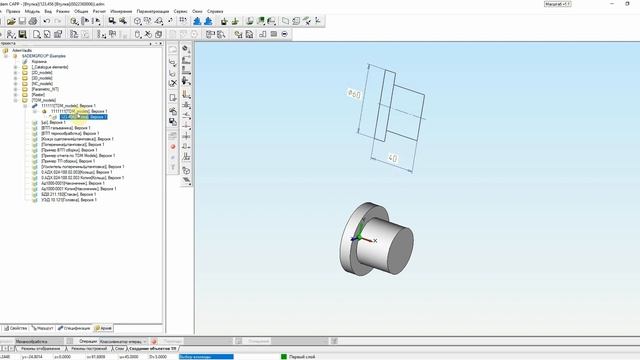Select the [Пример отчета по TDM Models] item
Screen dimensions: 640x360
pyautogui.click(x=78, y=156)
